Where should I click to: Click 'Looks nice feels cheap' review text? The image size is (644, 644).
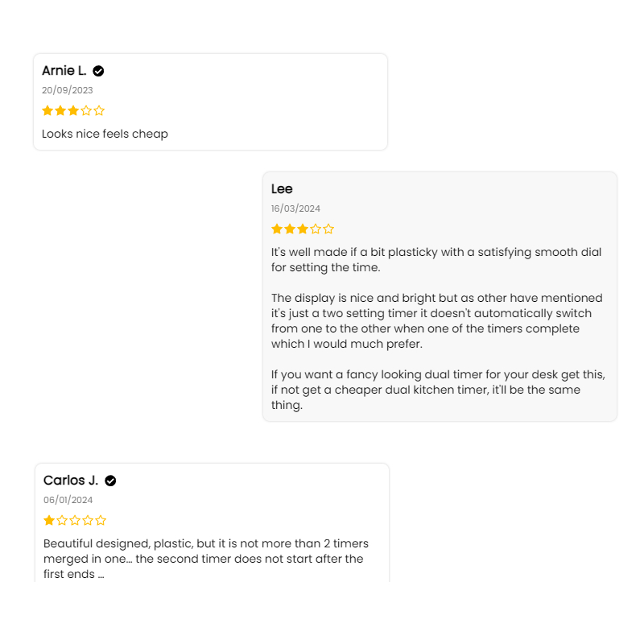pyautogui.click(x=105, y=134)
